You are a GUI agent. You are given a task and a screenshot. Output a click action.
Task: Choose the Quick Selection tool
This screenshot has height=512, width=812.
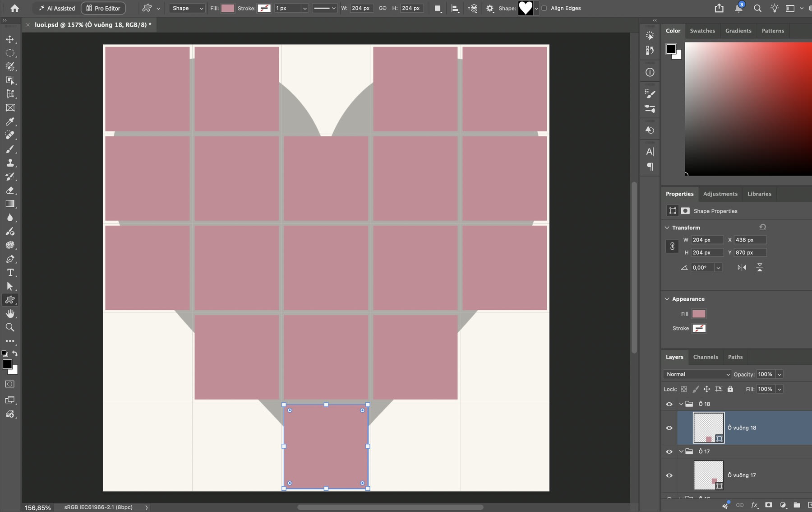click(x=10, y=66)
